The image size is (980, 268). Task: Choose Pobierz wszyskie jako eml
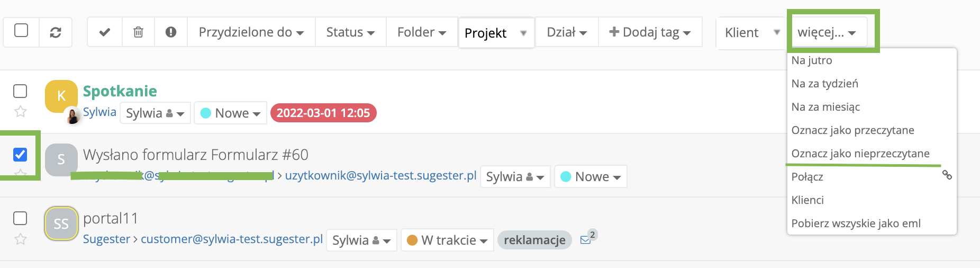coord(856,224)
